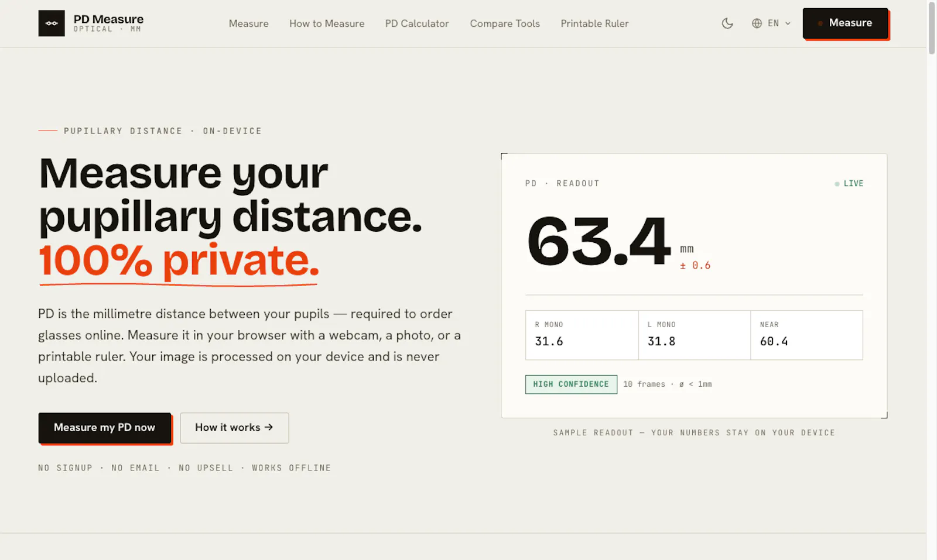Click the page vertical scrollbar thumb
The width and height of the screenshot is (937, 560).
coord(932,28)
